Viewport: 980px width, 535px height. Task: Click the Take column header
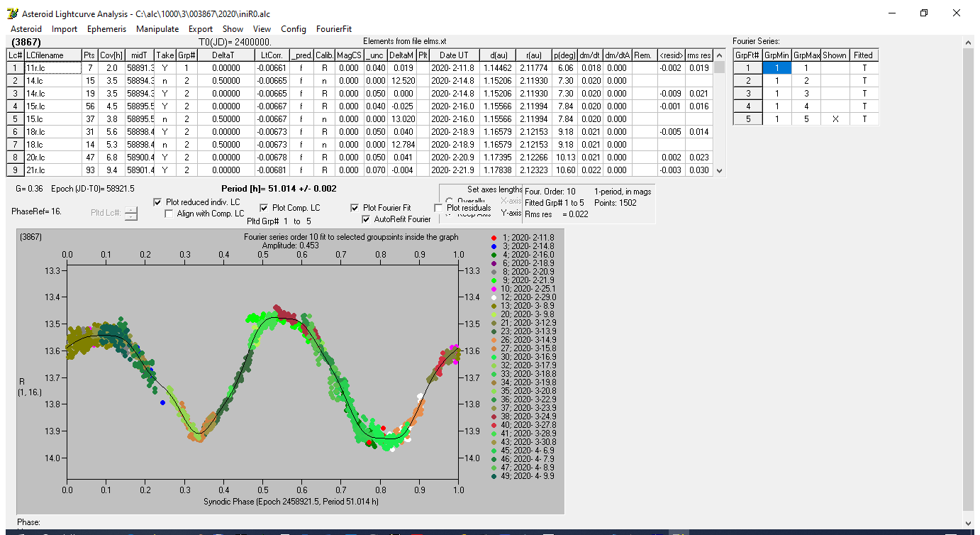[165, 55]
